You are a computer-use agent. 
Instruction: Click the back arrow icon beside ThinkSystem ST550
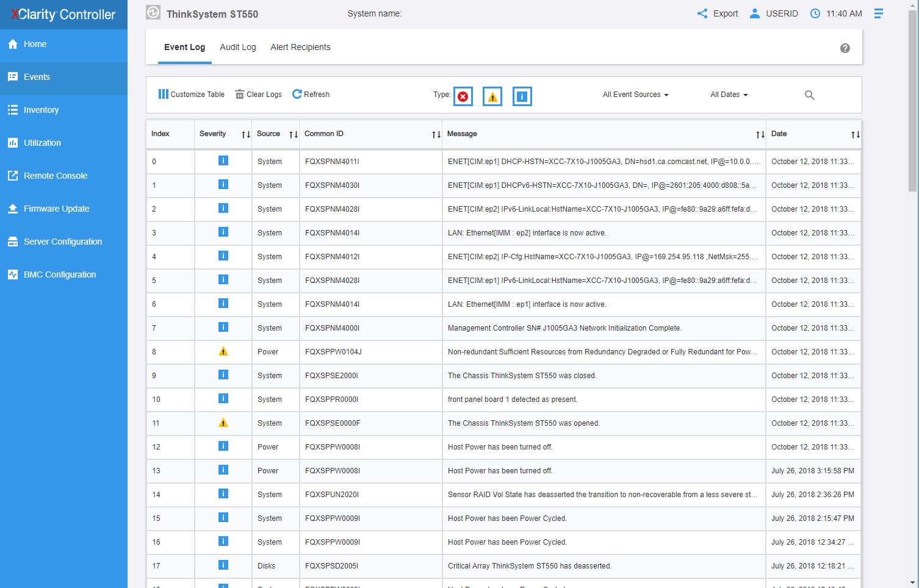[153, 13]
